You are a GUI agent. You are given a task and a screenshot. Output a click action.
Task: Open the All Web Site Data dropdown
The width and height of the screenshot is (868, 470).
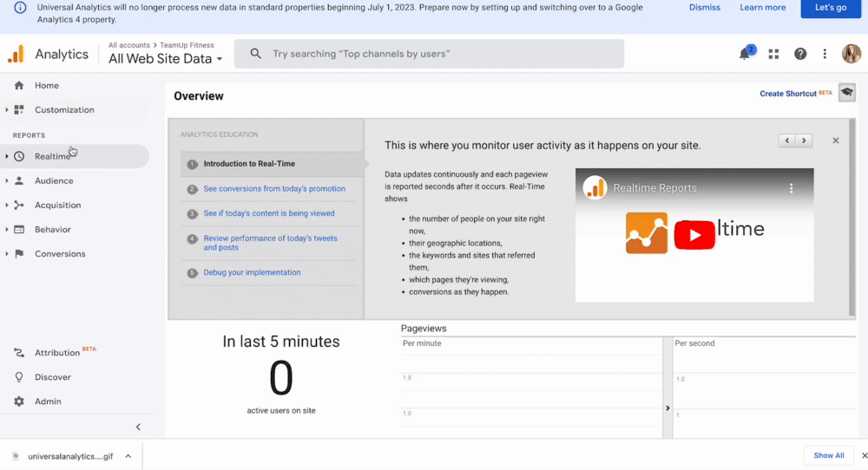pyautogui.click(x=165, y=59)
